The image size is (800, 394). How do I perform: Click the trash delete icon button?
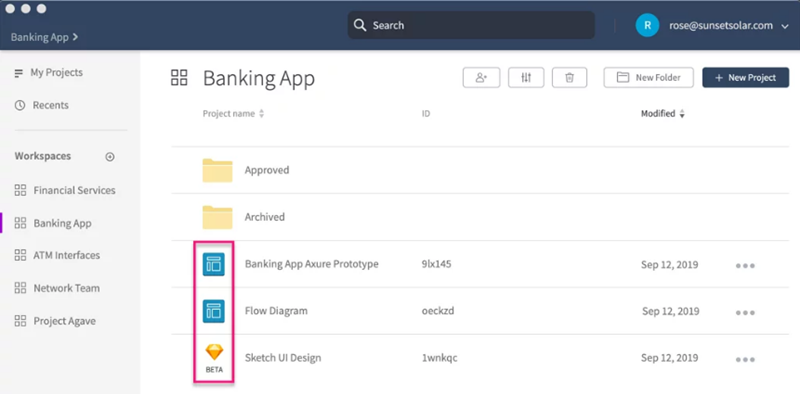click(570, 78)
